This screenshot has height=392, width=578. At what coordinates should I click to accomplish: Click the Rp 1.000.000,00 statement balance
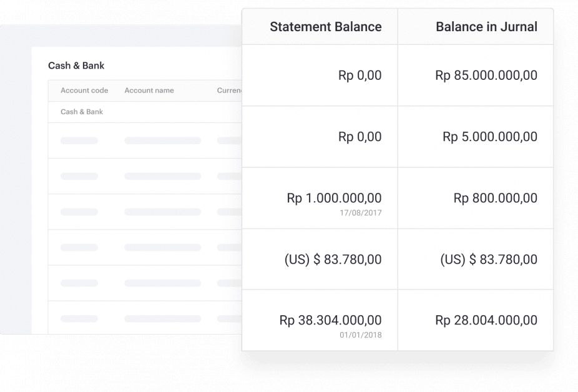click(x=334, y=198)
